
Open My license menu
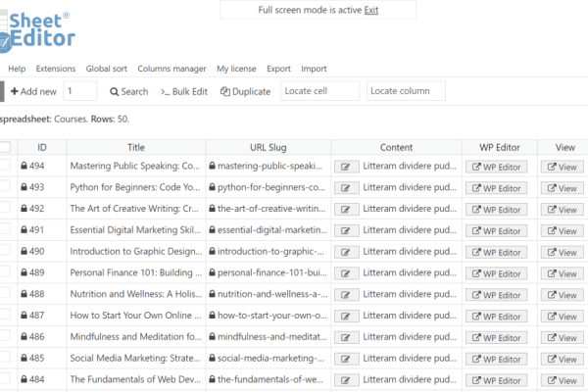pyautogui.click(x=236, y=69)
